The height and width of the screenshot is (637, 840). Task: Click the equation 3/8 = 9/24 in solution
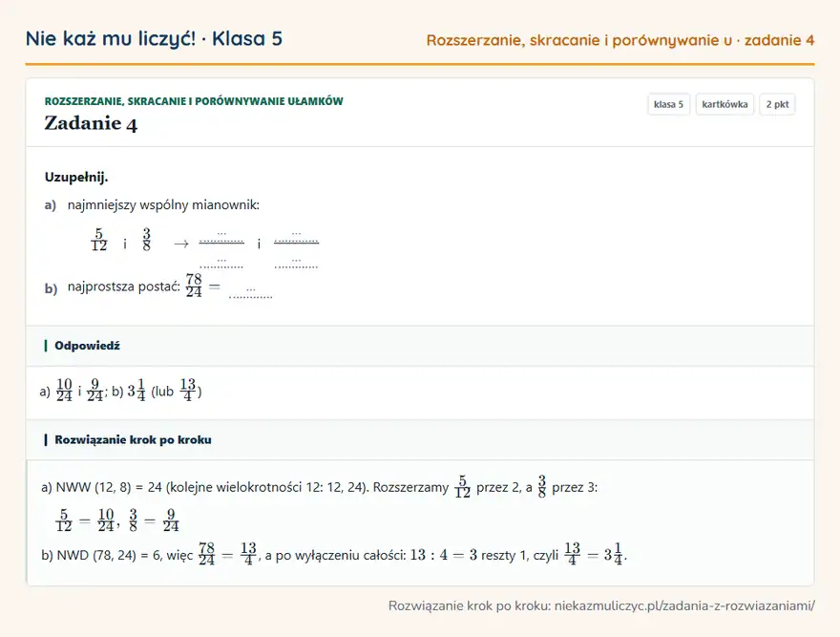(154, 520)
